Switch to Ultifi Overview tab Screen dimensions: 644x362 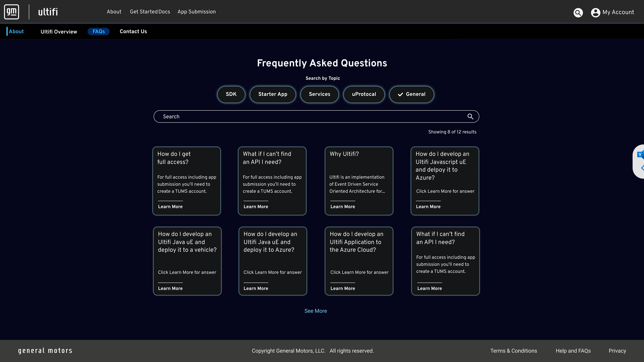pyautogui.click(x=59, y=32)
